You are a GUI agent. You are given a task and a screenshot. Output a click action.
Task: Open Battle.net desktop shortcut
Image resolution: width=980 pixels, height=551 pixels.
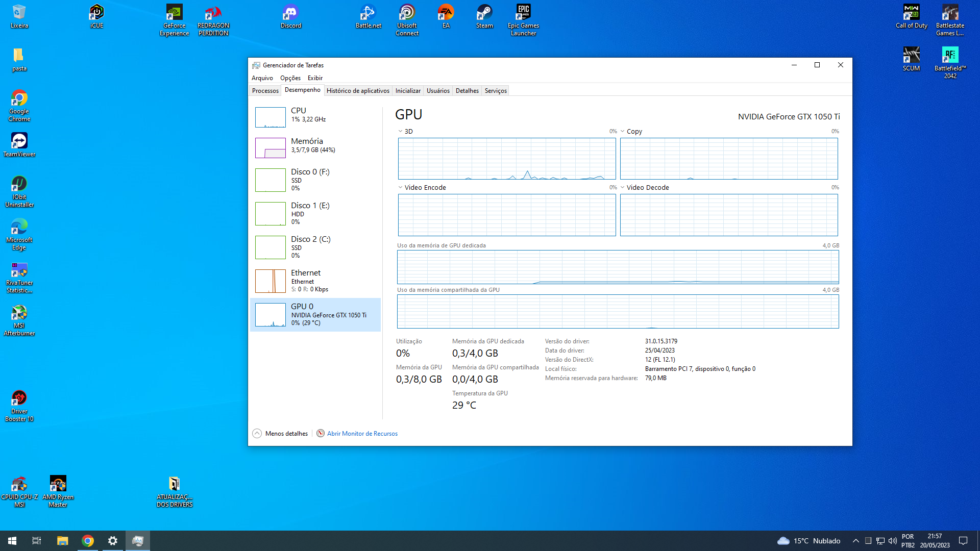[368, 16]
